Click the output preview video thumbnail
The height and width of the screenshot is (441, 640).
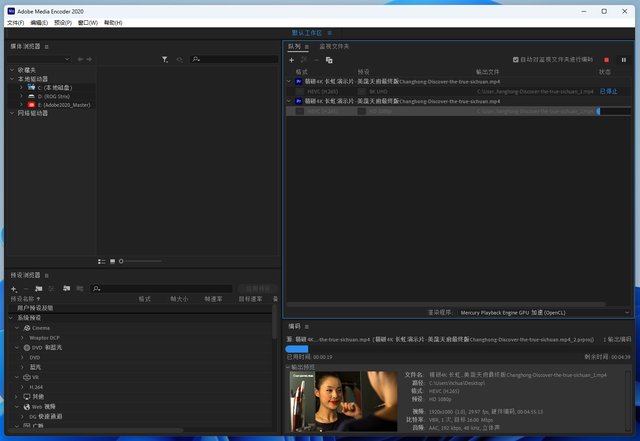point(343,401)
